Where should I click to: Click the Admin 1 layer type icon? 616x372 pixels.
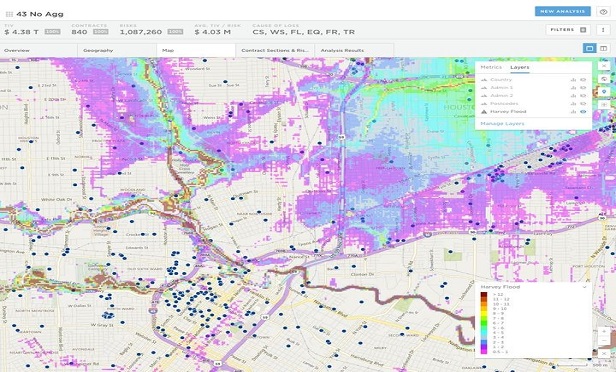(484, 88)
